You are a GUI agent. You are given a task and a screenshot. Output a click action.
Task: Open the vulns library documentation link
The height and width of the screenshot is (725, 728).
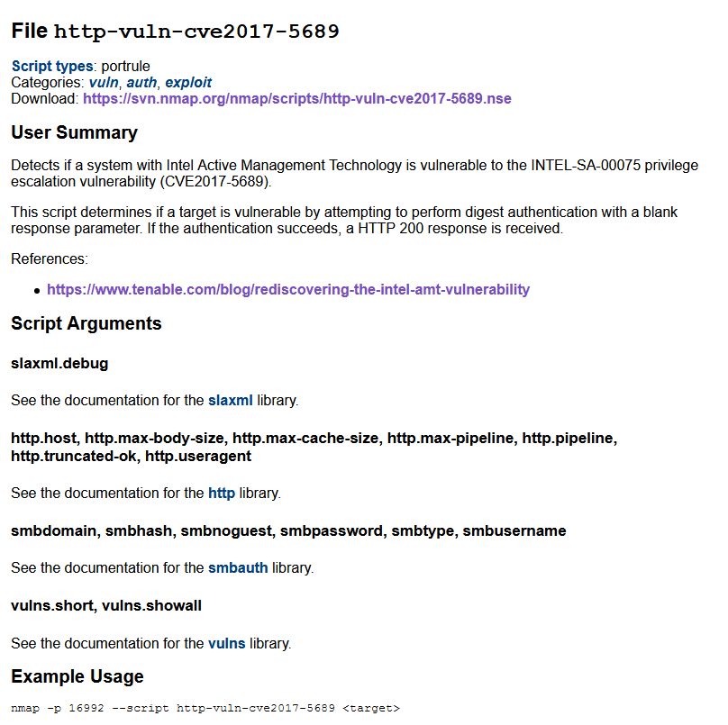tap(226, 643)
